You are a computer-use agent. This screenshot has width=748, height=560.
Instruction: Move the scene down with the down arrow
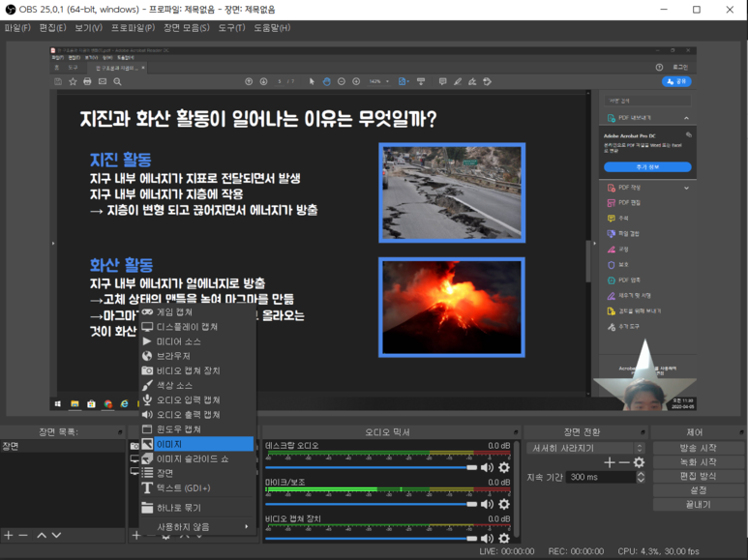56,535
